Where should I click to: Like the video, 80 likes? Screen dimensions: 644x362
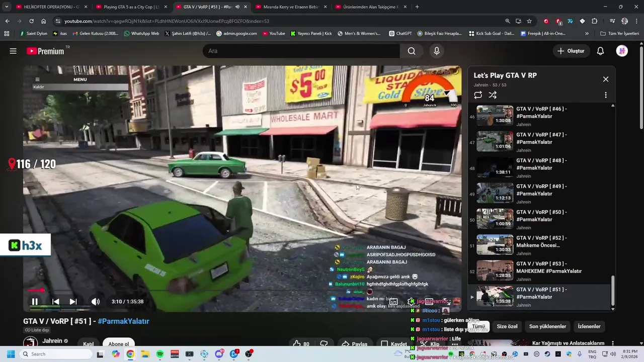click(301, 344)
